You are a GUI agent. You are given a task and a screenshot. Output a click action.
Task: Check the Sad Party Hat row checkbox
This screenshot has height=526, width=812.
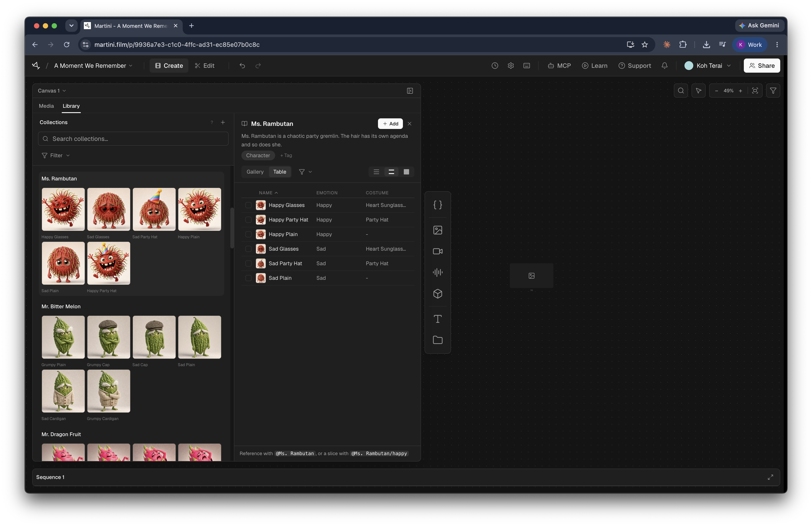248,263
